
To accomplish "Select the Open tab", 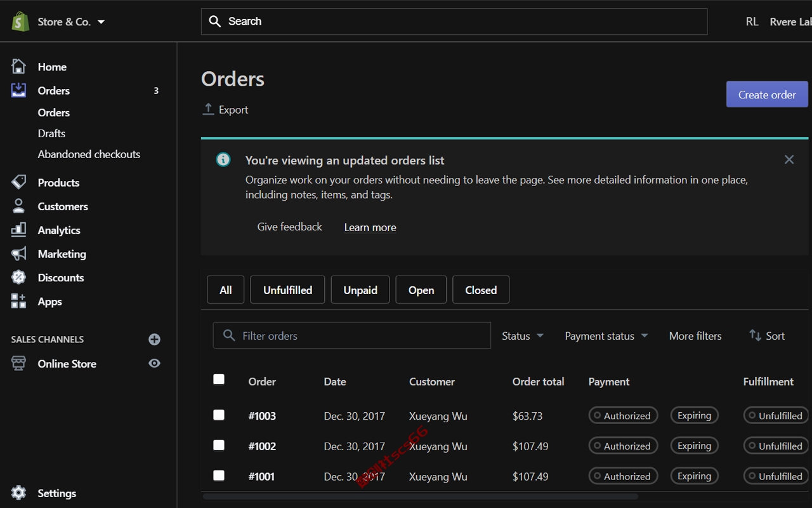I will [x=421, y=290].
